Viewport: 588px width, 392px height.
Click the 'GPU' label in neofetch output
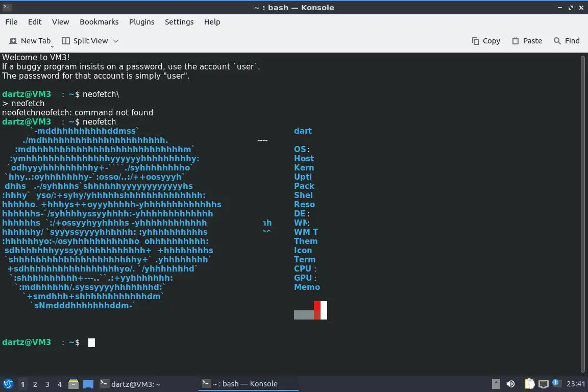coord(303,278)
